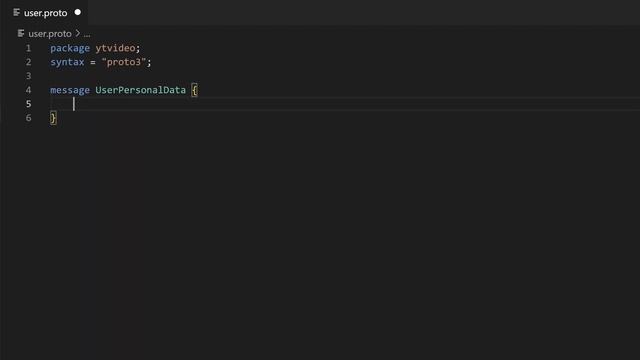Select the user.proto editor tab
This screenshot has height=360, width=640.
(x=45, y=13)
